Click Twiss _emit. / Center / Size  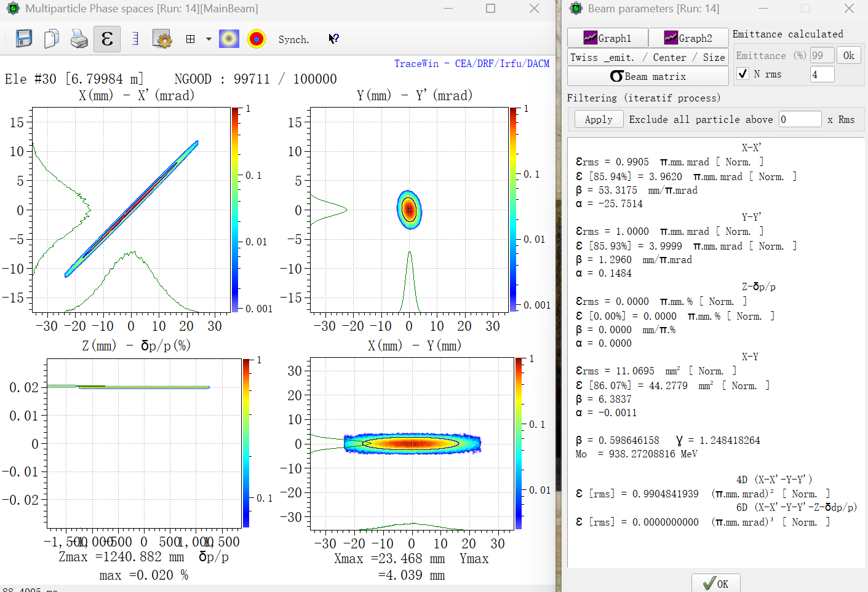pyautogui.click(x=647, y=57)
